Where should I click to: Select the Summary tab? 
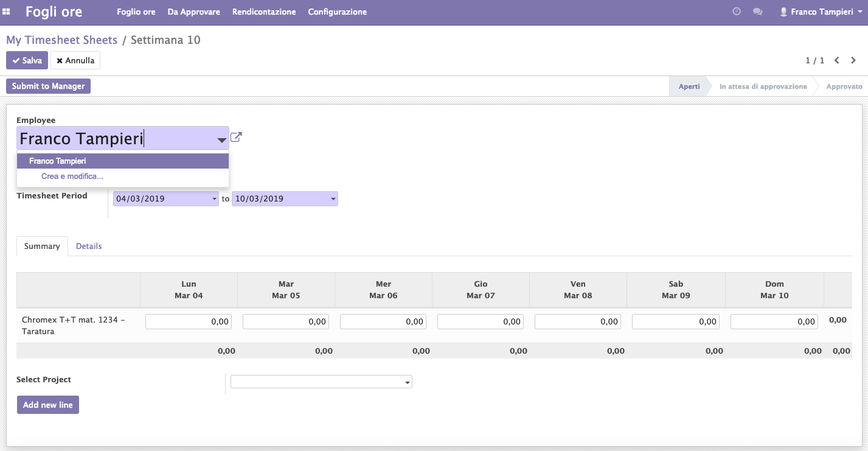pos(42,246)
